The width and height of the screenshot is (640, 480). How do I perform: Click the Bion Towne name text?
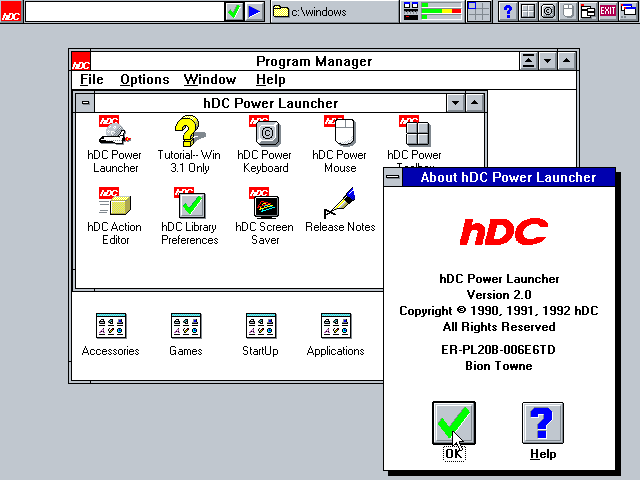[499, 366]
